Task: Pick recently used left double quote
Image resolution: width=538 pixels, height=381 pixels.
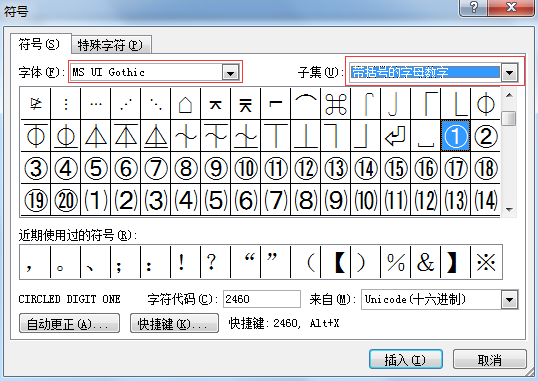Action: 246,262
